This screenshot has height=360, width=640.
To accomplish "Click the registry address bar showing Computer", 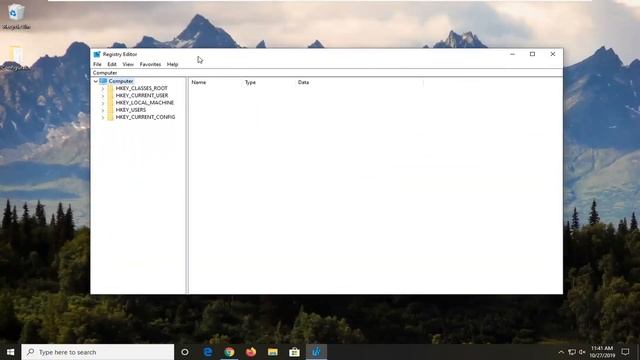I will tap(327, 73).
